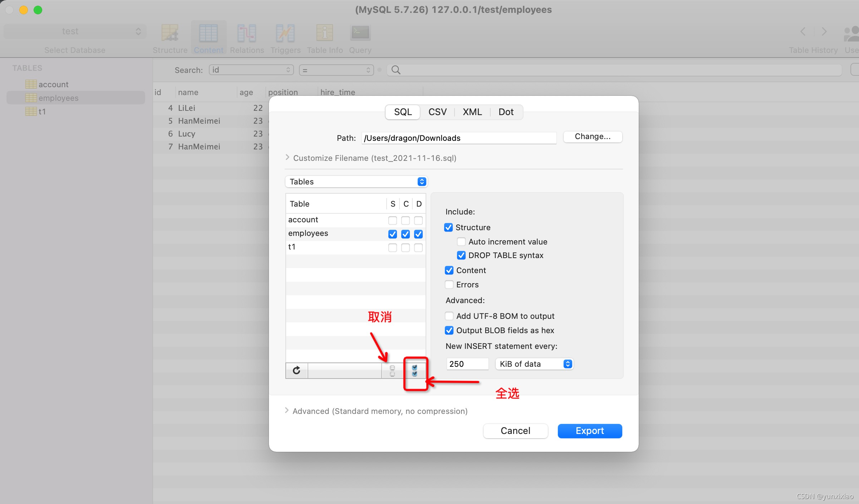Screen dimensions: 859x504
Task: Click the Change path button
Action: coord(592,137)
